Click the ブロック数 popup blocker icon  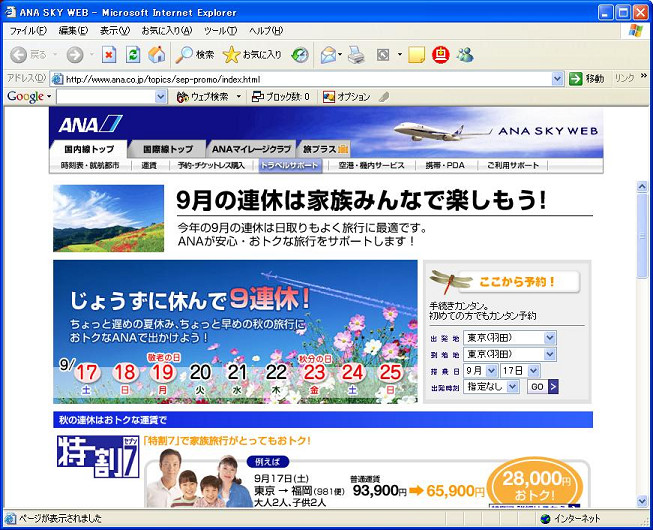[x=258, y=97]
